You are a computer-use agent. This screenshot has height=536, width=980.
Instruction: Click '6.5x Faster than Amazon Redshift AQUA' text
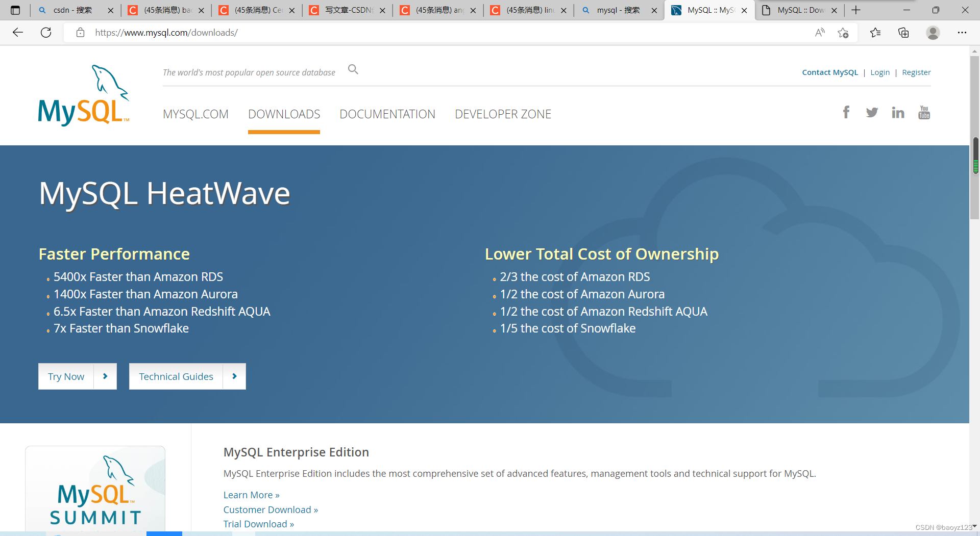[162, 312]
